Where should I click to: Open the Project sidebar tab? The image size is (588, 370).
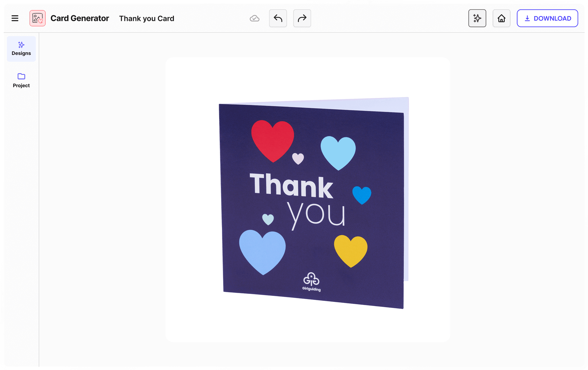(21, 81)
